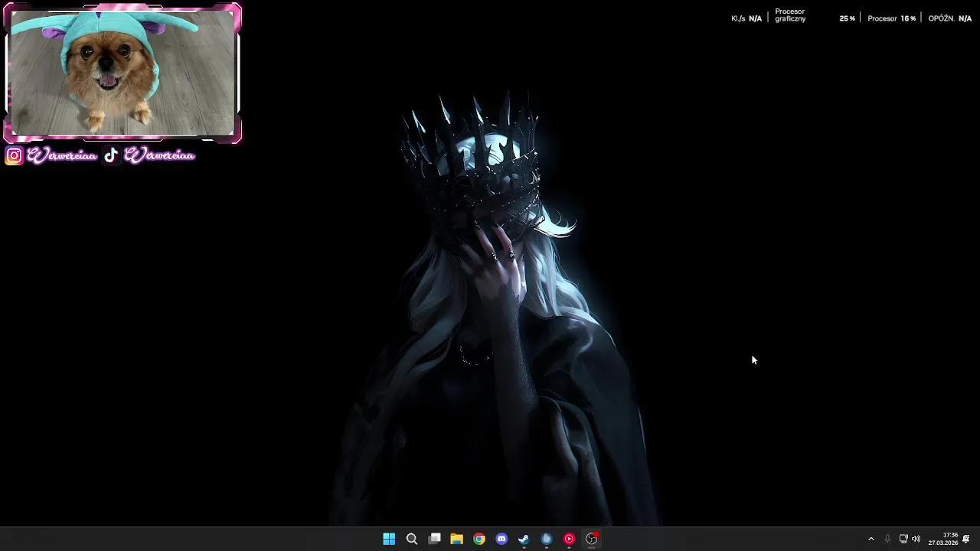Click the dog webcam overlay thumbnail

tap(122, 73)
